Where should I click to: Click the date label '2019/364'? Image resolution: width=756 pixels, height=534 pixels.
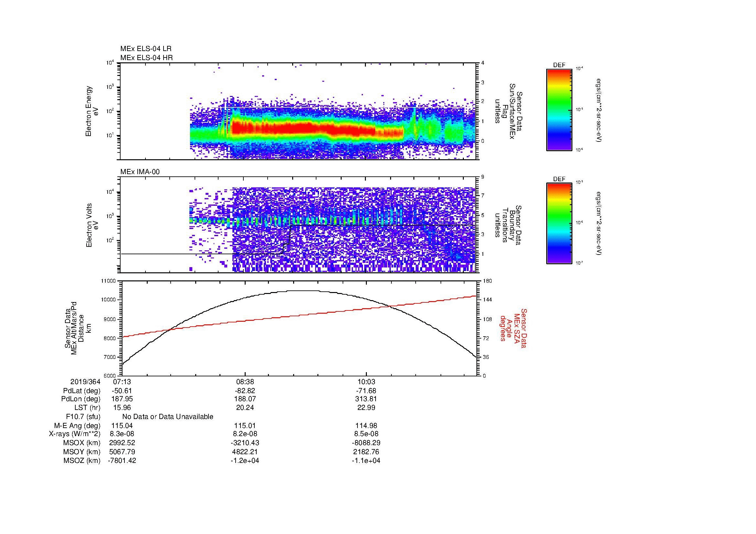pos(85,382)
